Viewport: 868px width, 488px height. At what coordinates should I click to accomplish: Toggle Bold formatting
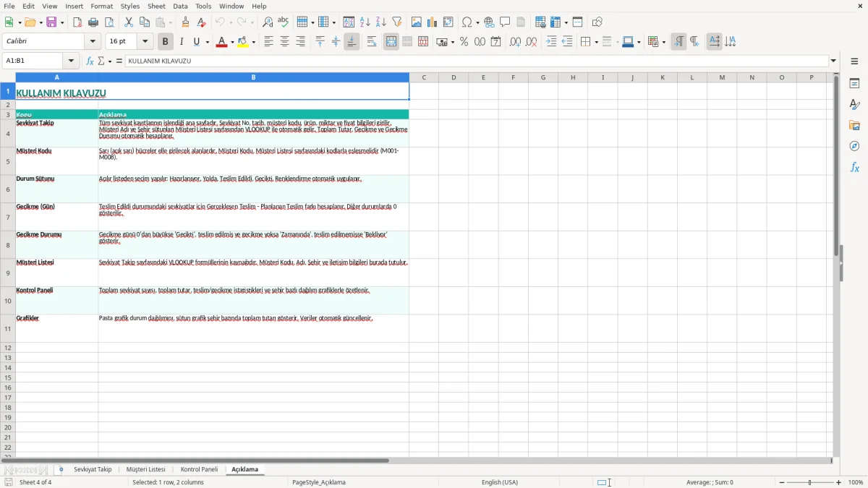pyautogui.click(x=166, y=42)
